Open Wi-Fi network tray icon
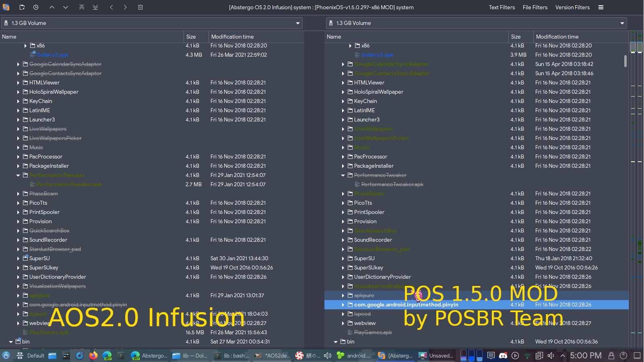This screenshot has width=644, height=362. point(527,356)
